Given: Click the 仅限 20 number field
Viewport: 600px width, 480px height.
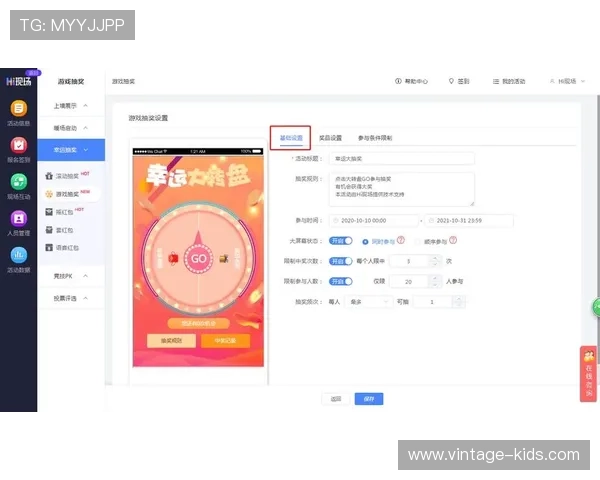Looking at the screenshot, I should pyautogui.click(x=409, y=281).
